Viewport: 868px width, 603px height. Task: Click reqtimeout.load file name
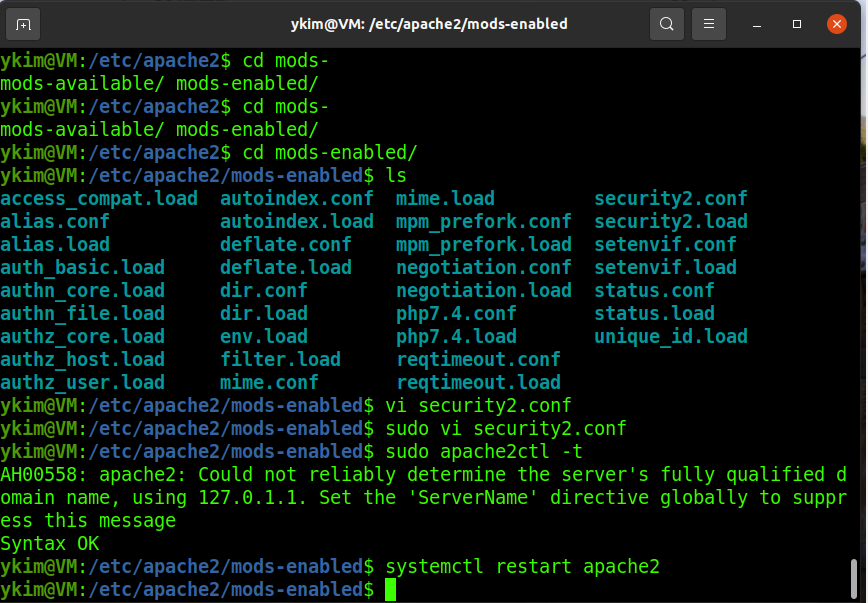pyautogui.click(x=478, y=383)
